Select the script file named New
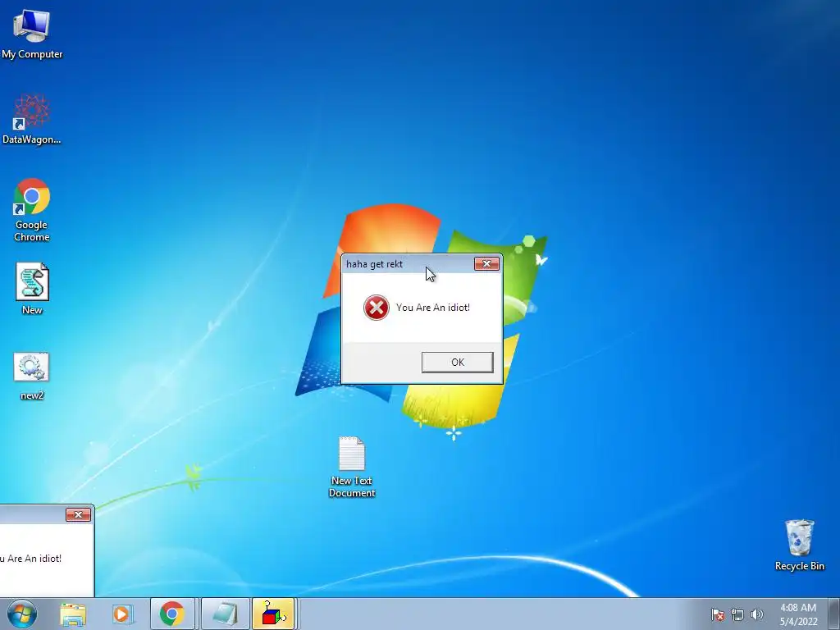Screen dimensions: 840x630 tap(32, 289)
